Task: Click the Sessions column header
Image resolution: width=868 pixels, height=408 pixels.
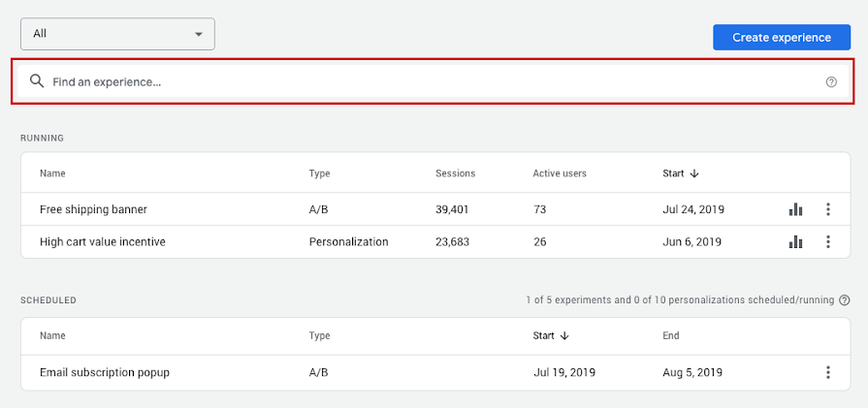Action: pos(455,173)
